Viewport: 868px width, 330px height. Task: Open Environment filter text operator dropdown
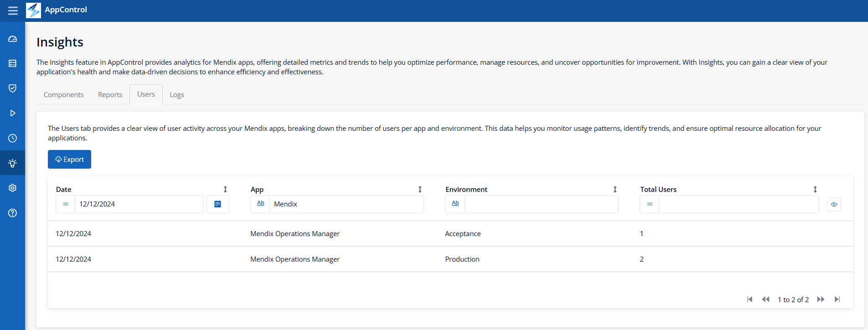click(x=455, y=204)
